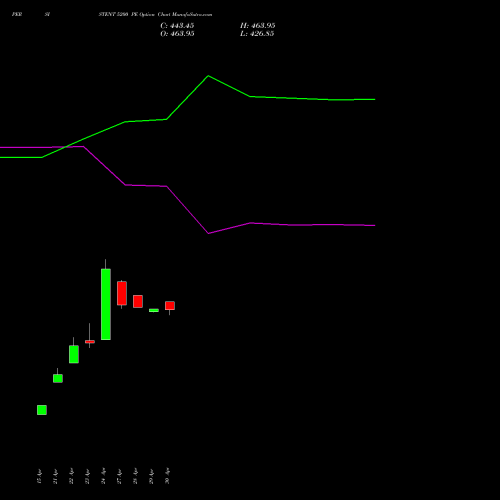This screenshot has height=500, width=500.
Task: Click the low value L: 426.85
Action: [x=257, y=34]
